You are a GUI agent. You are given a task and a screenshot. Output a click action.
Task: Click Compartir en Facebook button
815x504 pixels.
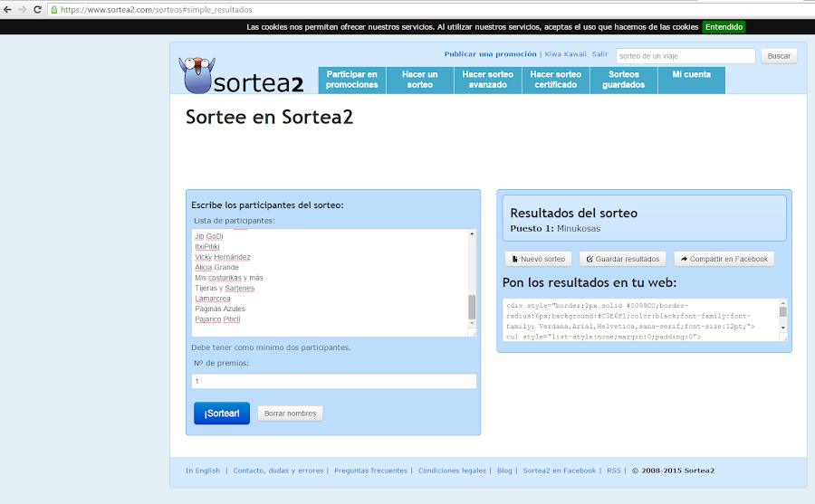coord(724,260)
